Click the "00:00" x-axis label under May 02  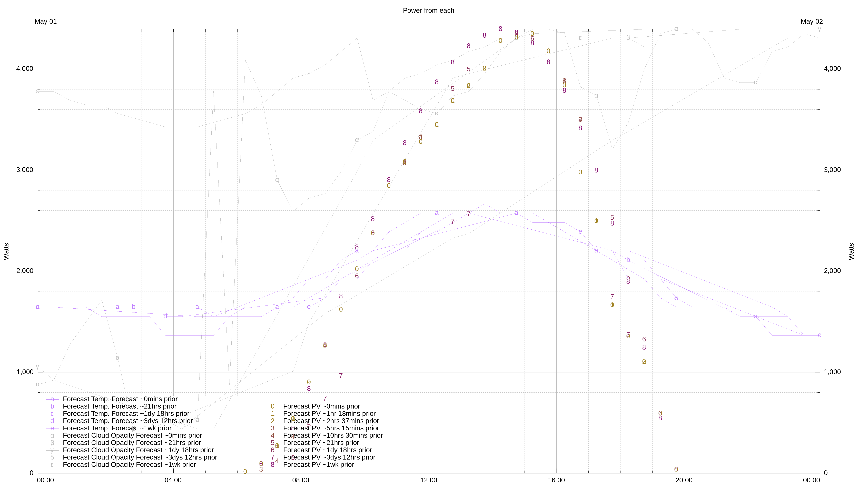812,480
